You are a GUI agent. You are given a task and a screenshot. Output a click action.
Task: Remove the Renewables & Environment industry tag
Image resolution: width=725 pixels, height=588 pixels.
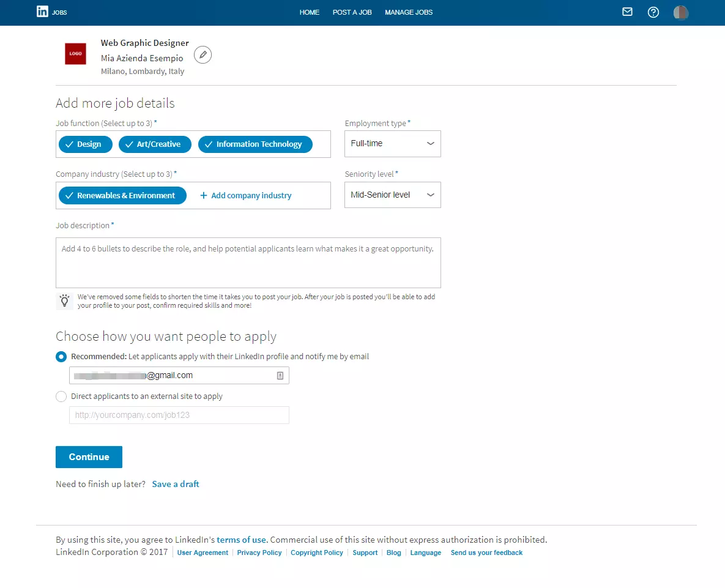coord(122,196)
